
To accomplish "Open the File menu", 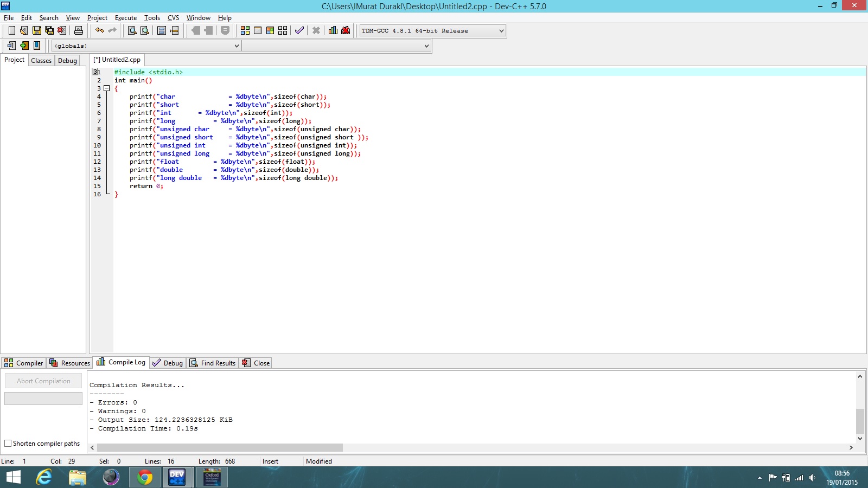I will [x=9, y=18].
